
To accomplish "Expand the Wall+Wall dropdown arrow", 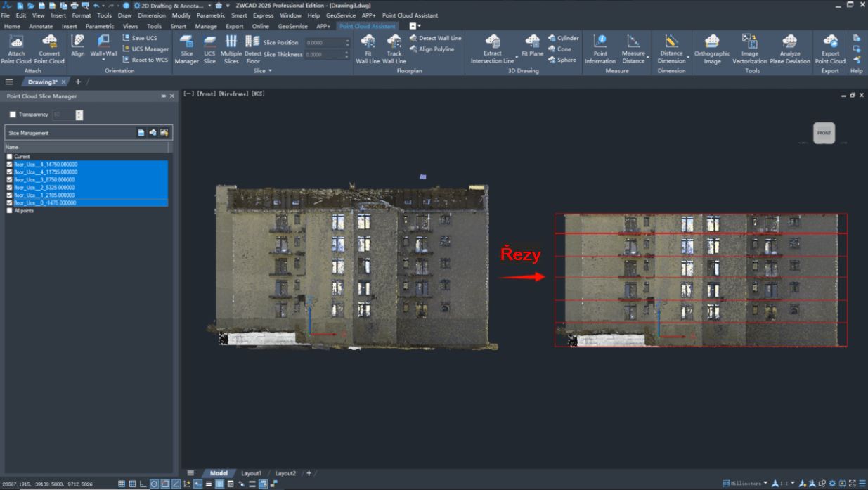I will pyautogui.click(x=103, y=61).
